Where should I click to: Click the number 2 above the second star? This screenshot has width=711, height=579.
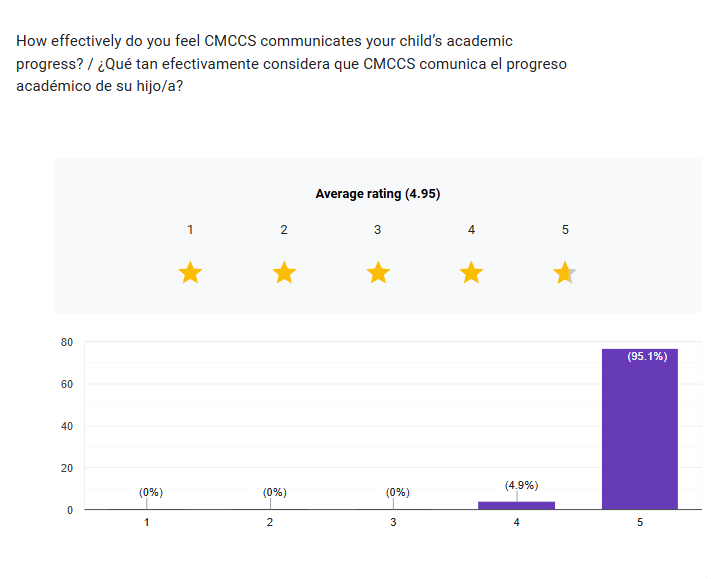[284, 230]
